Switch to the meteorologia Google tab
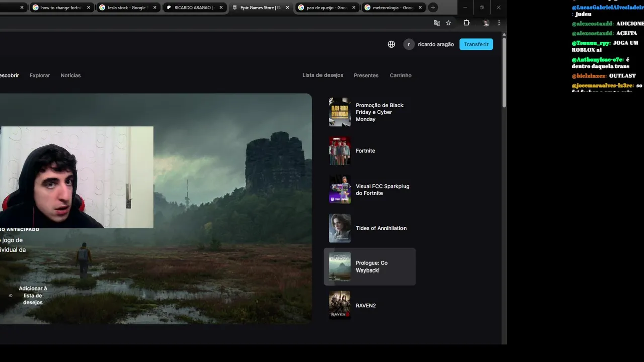Viewport: 644px width, 362px height. (x=392, y=8)
